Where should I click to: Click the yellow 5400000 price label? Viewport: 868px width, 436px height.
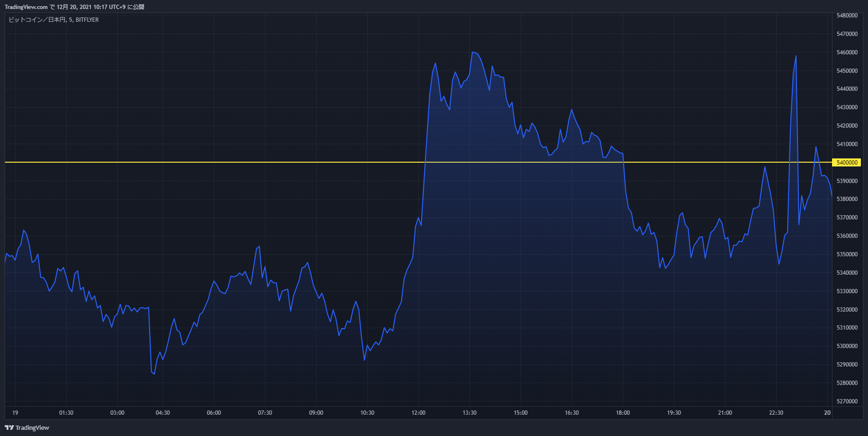(847, 162)
